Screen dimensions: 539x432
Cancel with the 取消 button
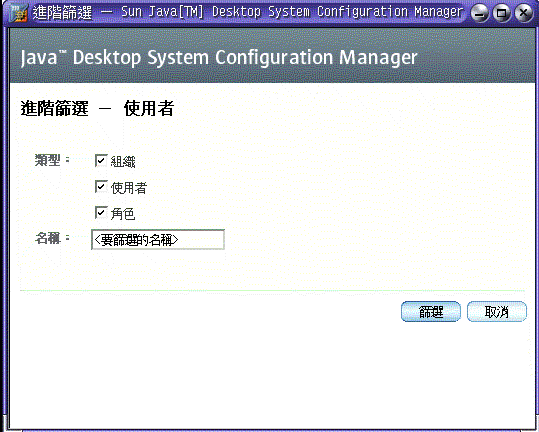497,312
